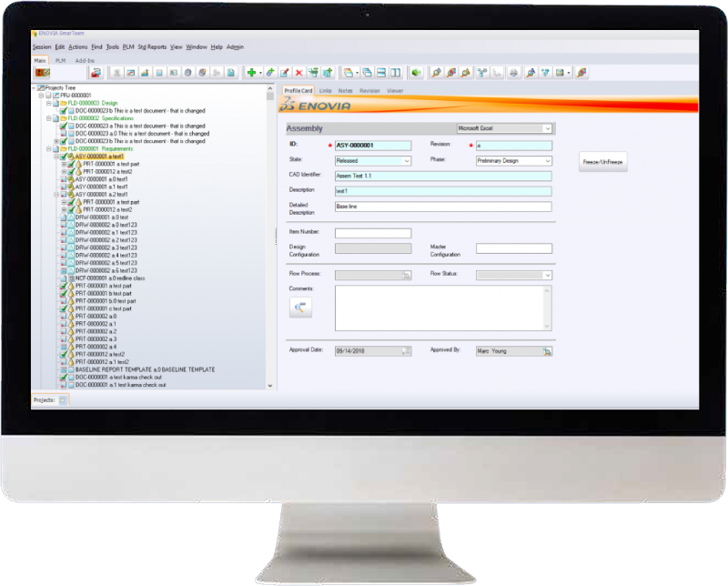Open the Notes tab
This screenshot has width=728, height=586.
[346, 91]
